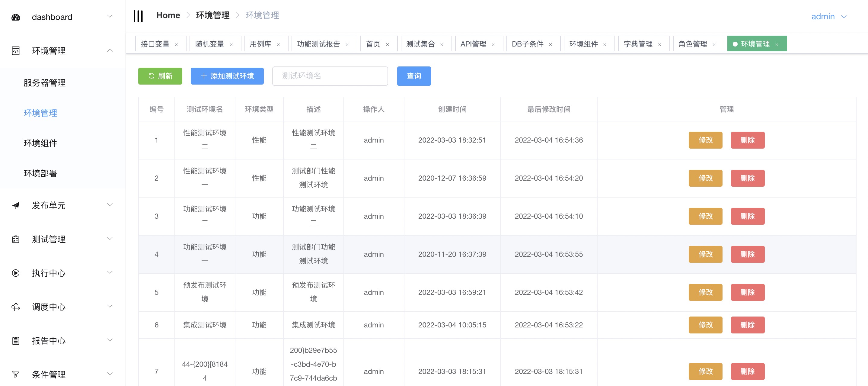The image size is (868, 386).
Task: Click the hamburger sidebar collapse icon
Action: [138, 16]
